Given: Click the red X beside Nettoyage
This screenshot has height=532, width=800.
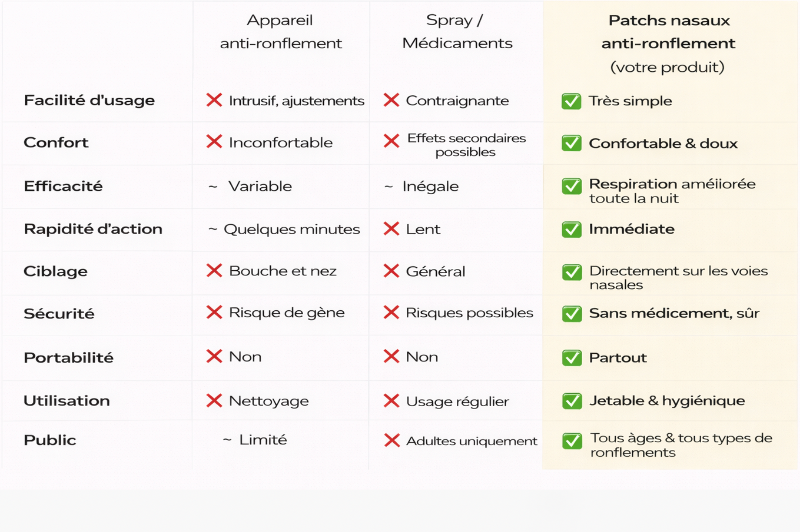Looking at the screenshot, I should pos(214,400).
